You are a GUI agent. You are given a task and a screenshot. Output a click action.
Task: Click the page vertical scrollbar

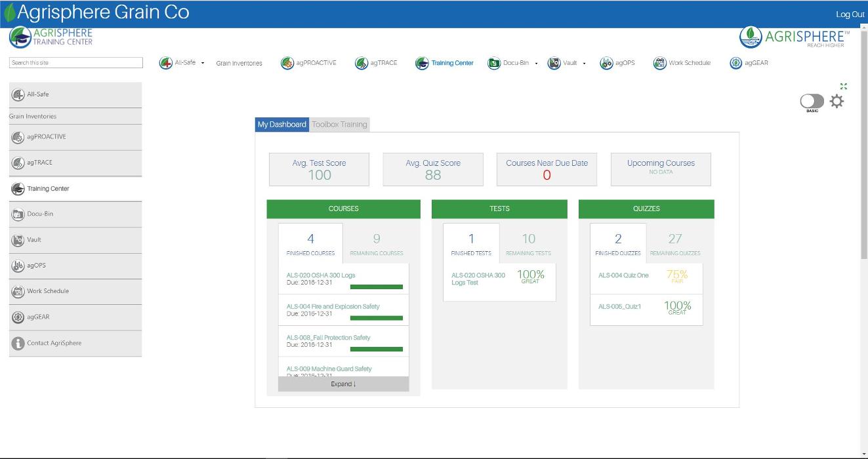(864, 144)
